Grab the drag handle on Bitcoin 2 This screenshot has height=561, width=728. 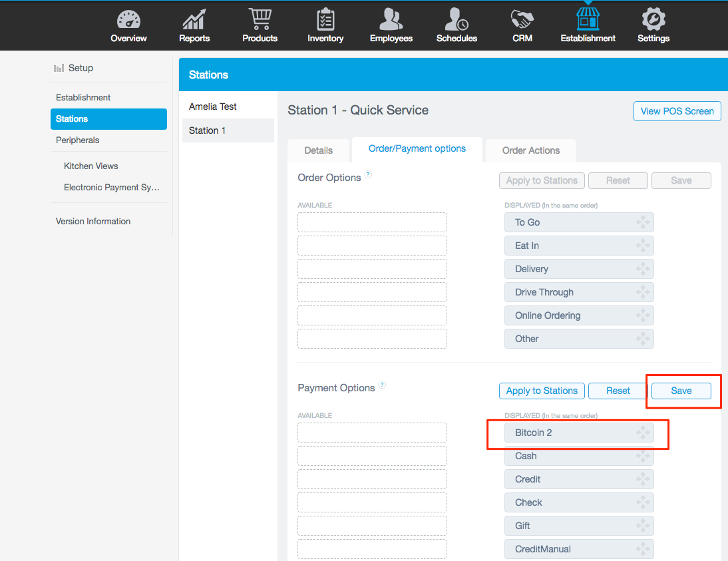point(643,432)
